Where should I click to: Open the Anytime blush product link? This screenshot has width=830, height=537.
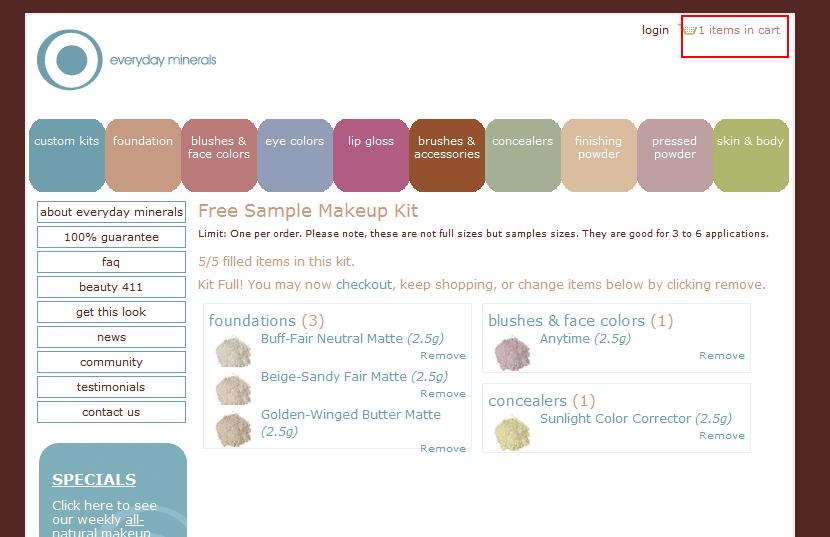[x=585, y=338]
